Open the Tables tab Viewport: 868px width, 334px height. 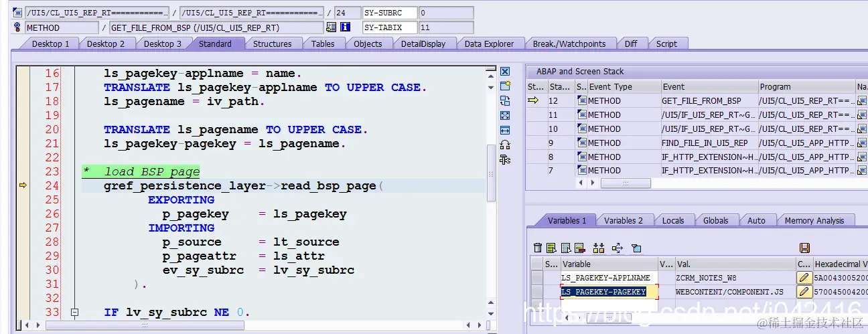pos(323,44)
